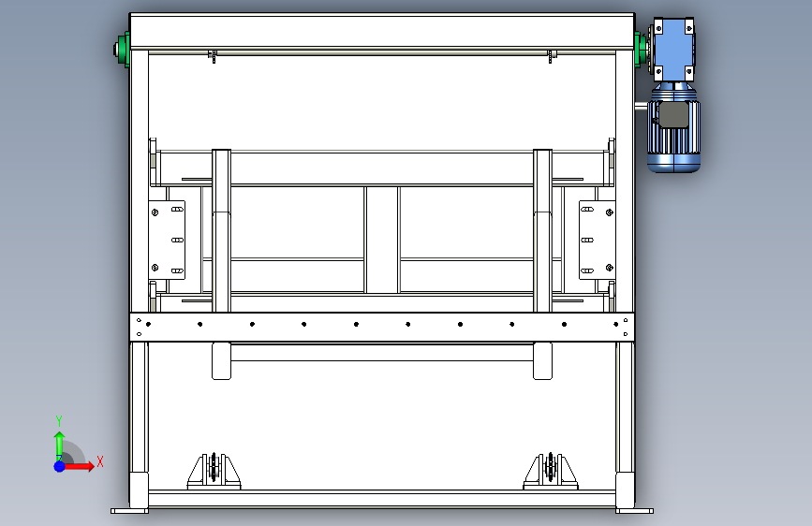Select the right slotted mounting plate
This screenshot has height=526, width=812.
coord(598,241)
